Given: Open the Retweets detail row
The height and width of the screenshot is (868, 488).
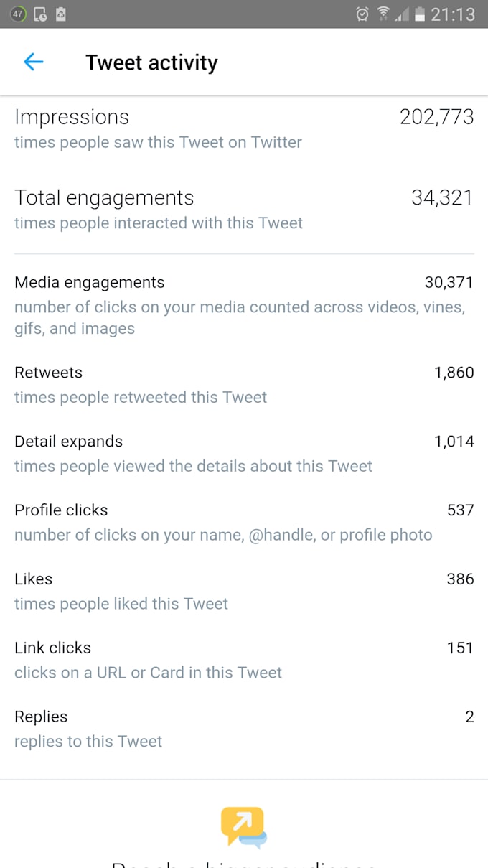Looking at the screenshot, I should coord(244,384).
